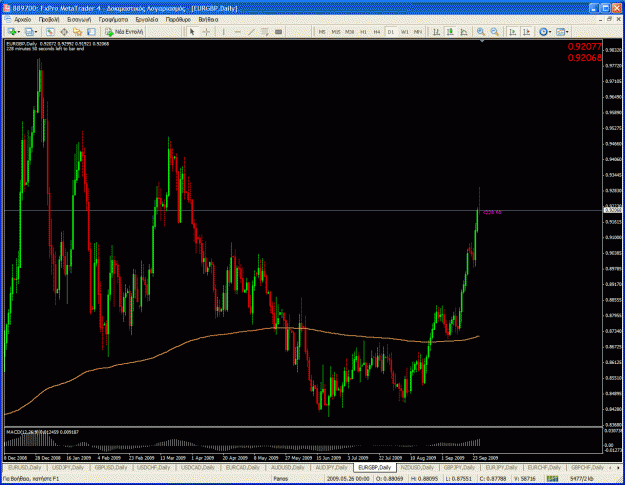Click the 5477/2 kb traffic indicator
The height and width of the screenshot is (485, 625).
point(582,479)
